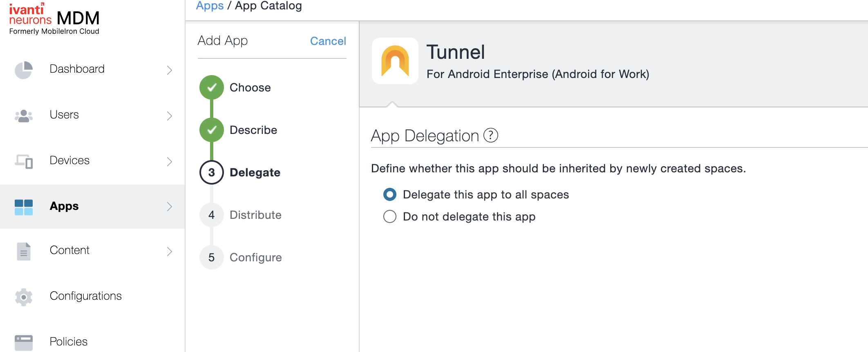The height and width of the screenshot is (352, 868).
Task: Expand the Dashboard menu chevron
Action: click(170, 70)
